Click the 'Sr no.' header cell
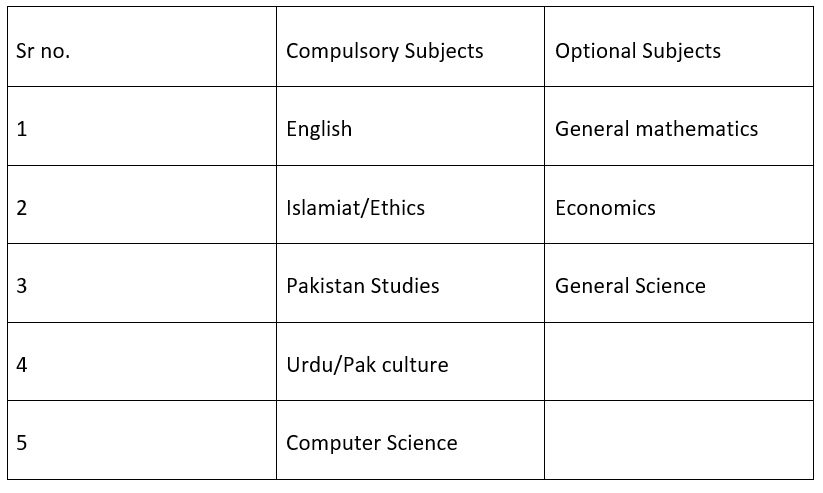The width and height of the screenshot is (823, 493). [x=142, y=47]
